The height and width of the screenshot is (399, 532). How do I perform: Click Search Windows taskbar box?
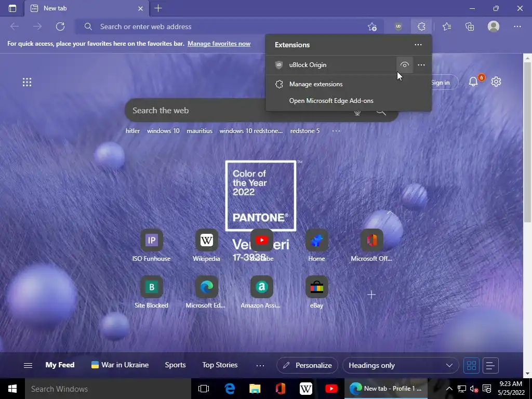point(108,389)
